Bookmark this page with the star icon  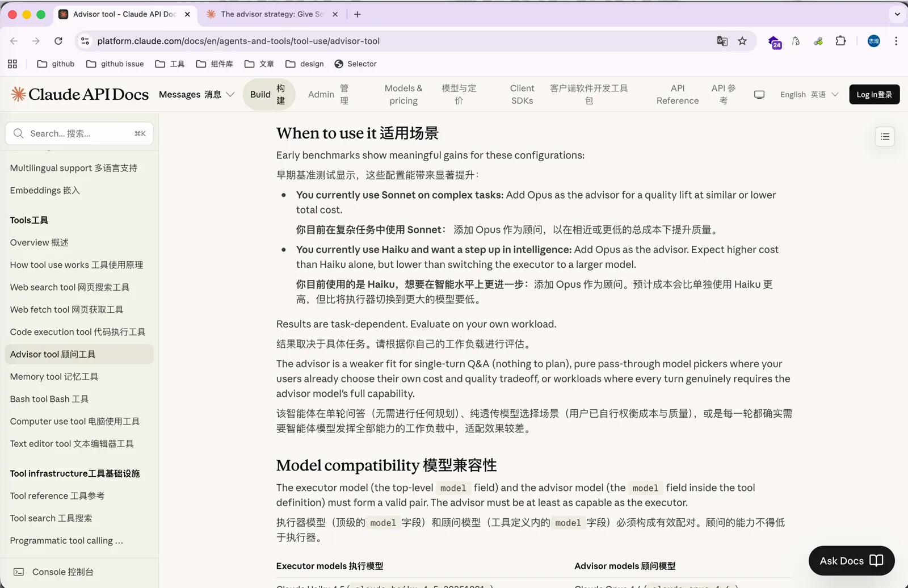click(x=742, y=41)
